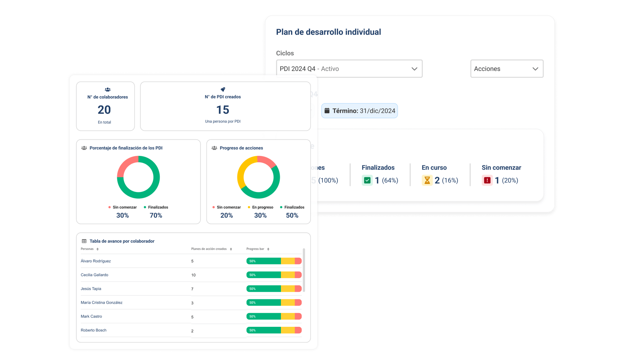Screen dimensions: 625x364
Task: Click the red alert Sin comenzar icon
Action: click(487, 180)
